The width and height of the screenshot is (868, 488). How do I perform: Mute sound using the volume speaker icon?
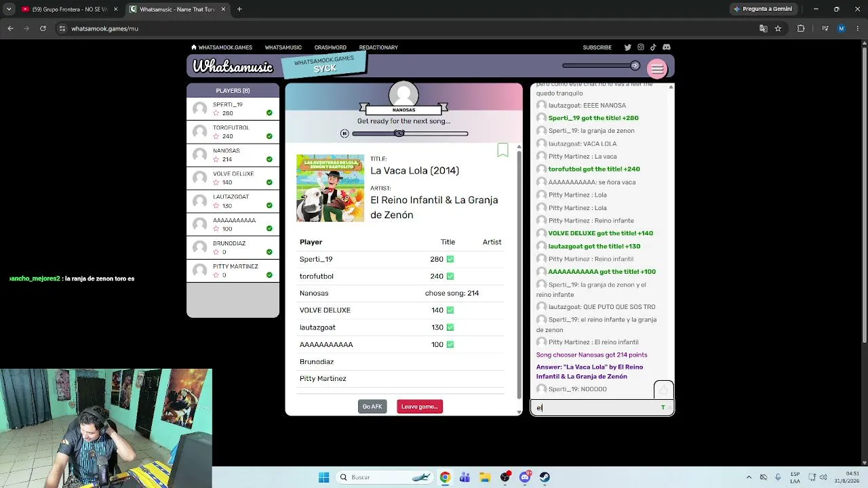(x=635, y=66)
